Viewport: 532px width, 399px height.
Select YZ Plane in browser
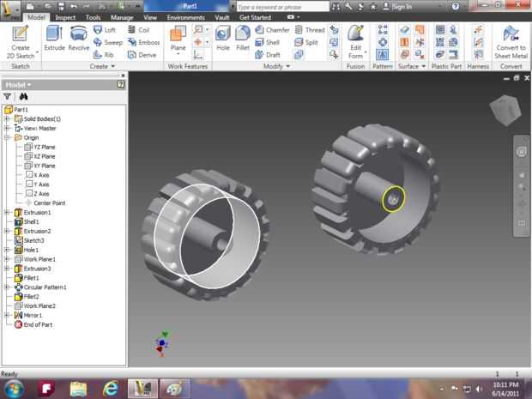click(39, 147)
